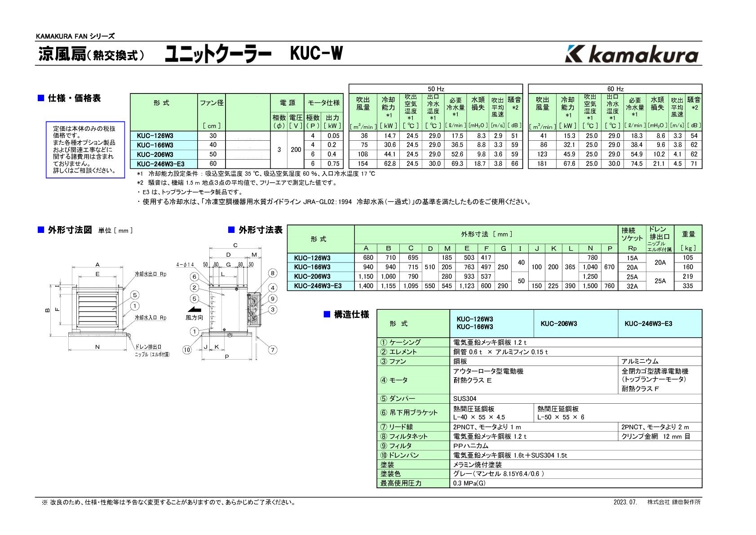756x535 pixels.
Task: Click the 'KUC-206W3' structure table column header
Action: (x=559, y=324)
